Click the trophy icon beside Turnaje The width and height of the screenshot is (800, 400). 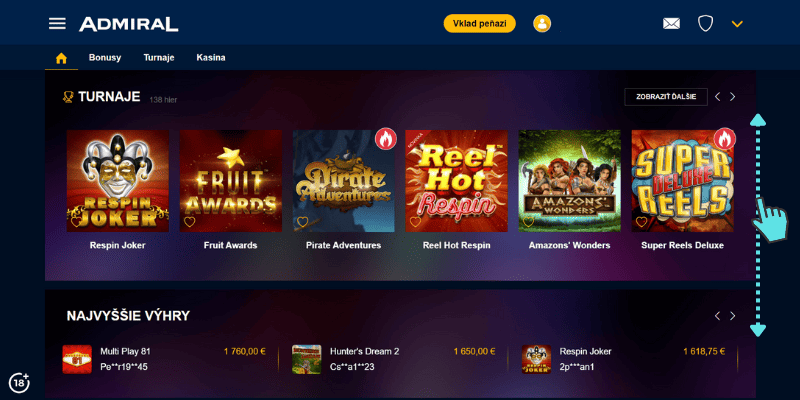68,96
